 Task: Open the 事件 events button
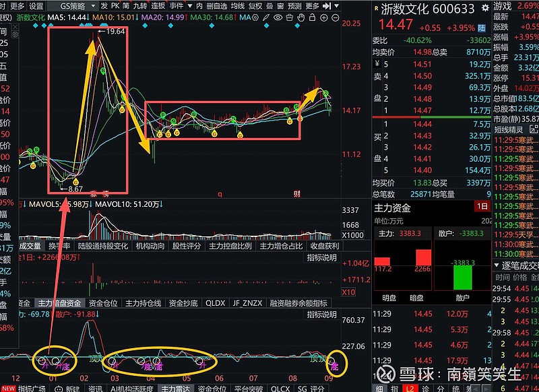coord(176,6)
